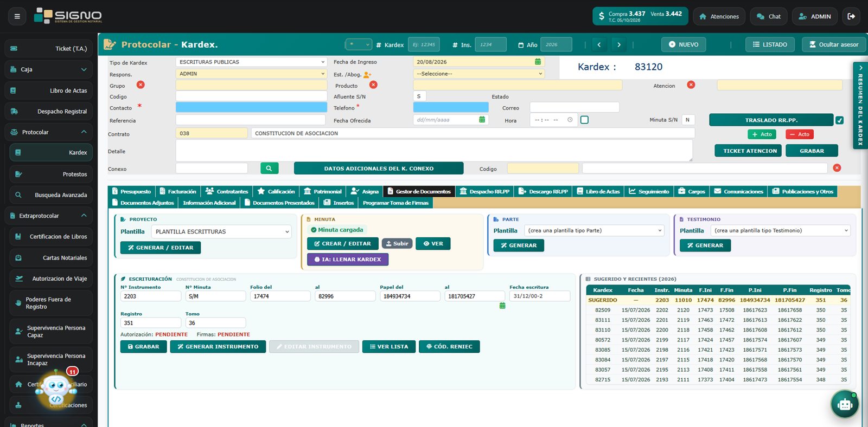Open the Respons. ADMIN dropdown

251,74
